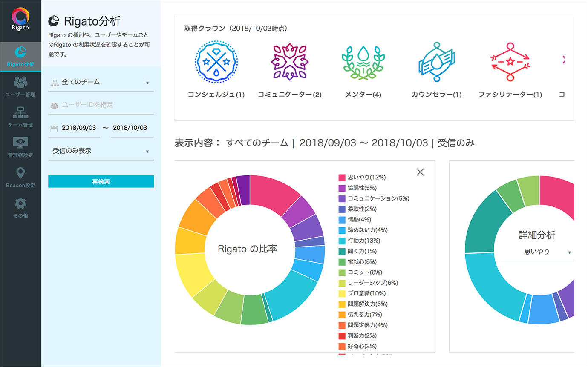Select 問題定義力(4%) legend entry
Screen dimensions: 588x367
(x=363, y=325)
